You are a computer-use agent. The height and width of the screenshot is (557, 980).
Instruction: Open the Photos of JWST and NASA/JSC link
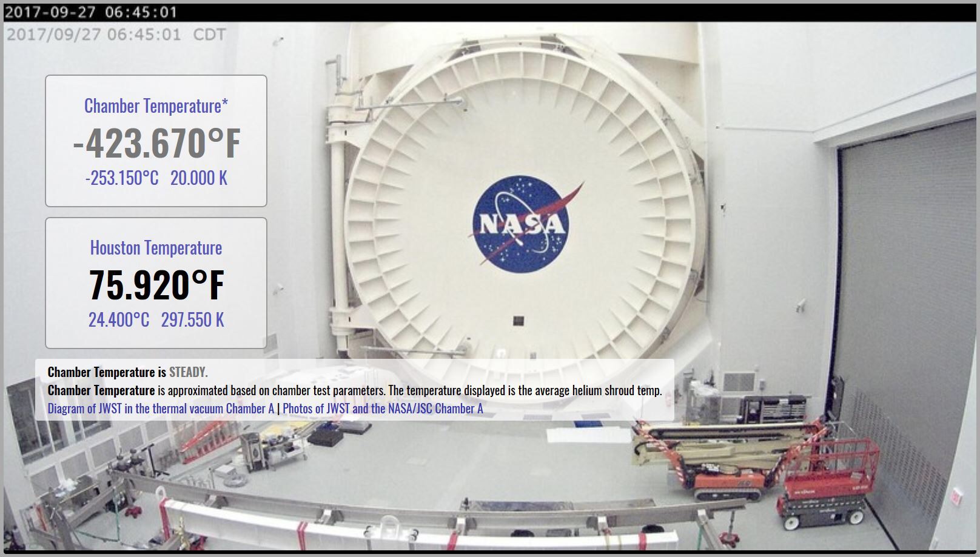[383, 409]
